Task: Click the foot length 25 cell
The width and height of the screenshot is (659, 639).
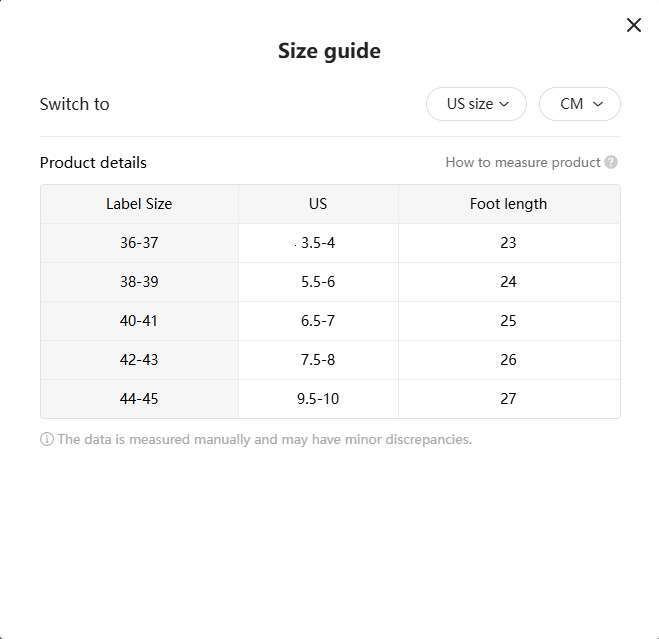Action: 508,321
